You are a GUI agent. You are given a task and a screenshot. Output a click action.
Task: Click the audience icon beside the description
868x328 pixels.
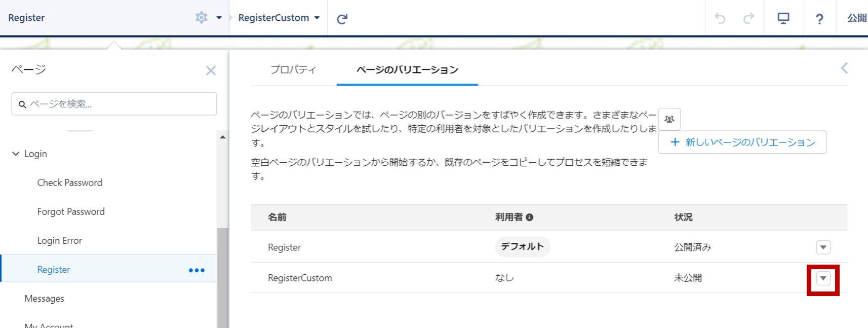tap(669, 120)
